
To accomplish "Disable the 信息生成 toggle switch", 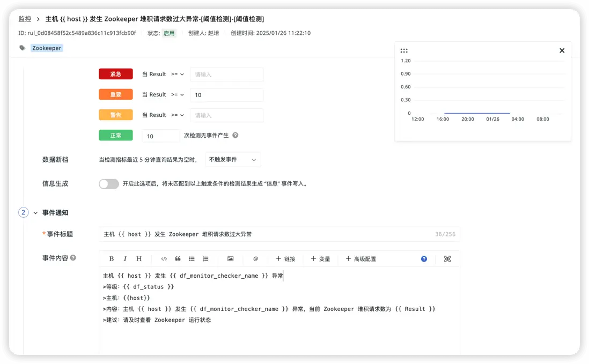I will pos(108,183).
